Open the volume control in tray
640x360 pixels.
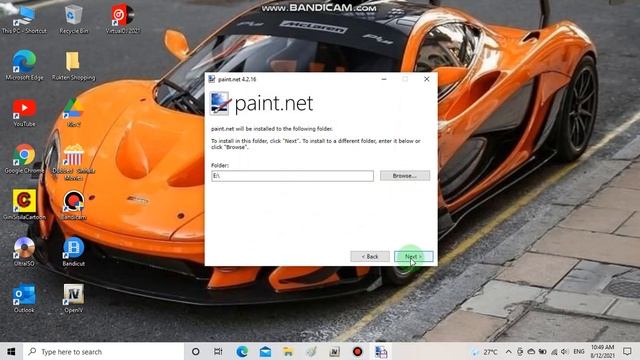[x=564, y=351]
